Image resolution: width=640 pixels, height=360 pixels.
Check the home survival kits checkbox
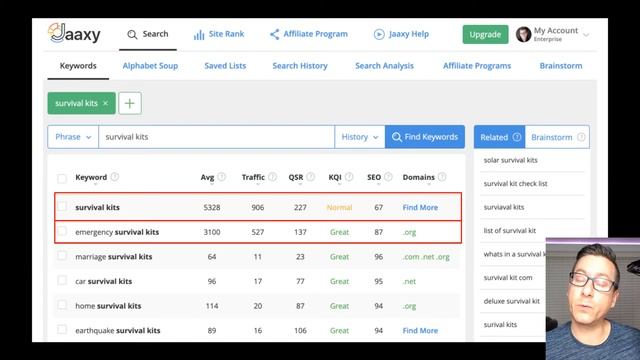[x=62, y=305]
